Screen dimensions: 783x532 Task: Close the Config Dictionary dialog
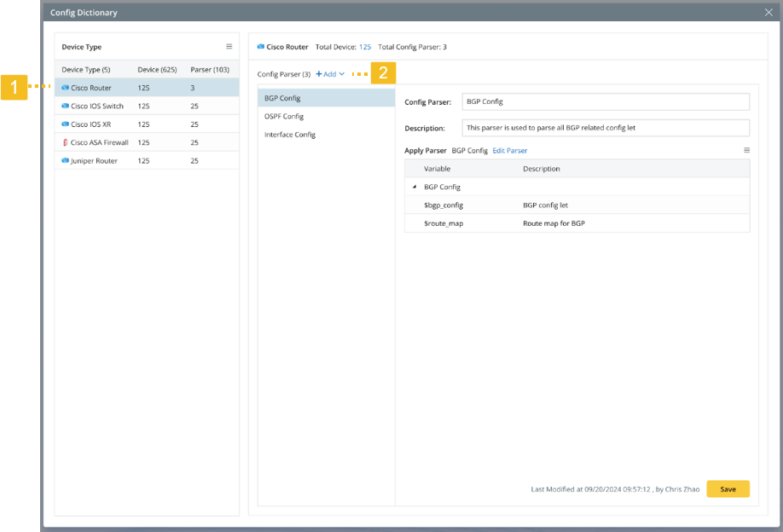point(768,13)
